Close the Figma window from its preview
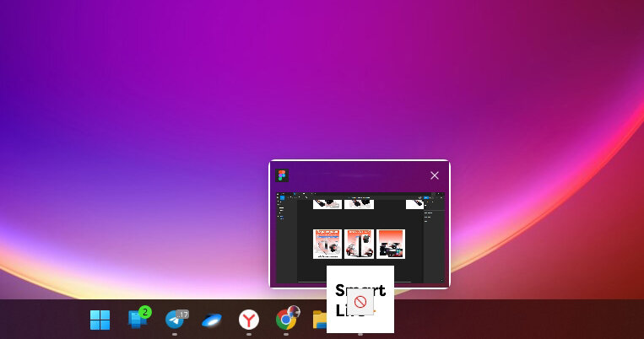The width and height of the screenshot is (644, 339). tap(435, 175)
